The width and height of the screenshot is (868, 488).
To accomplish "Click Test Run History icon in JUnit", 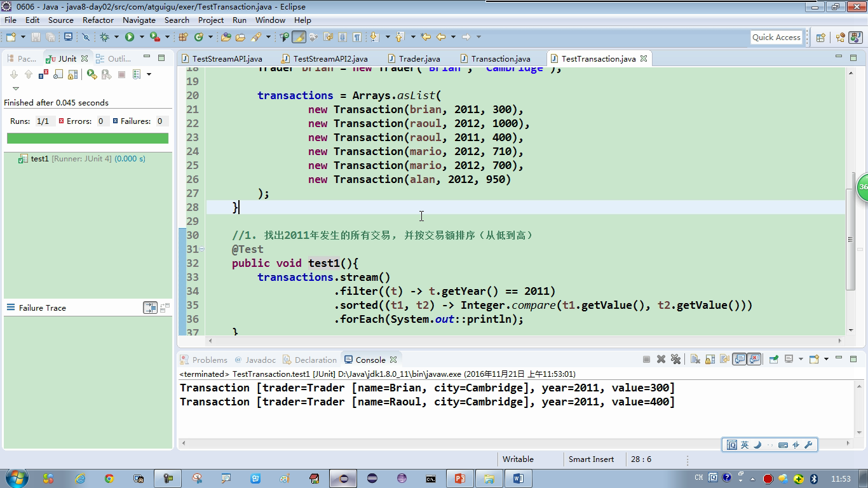I will [x=137, y=74].
